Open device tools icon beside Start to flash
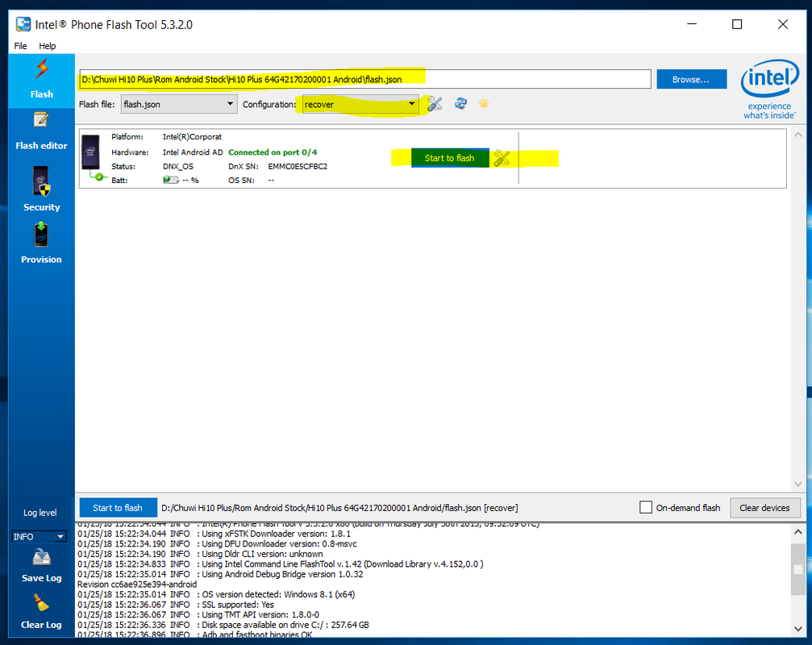Viewport: 812px width, 645px height. (502, 158)
